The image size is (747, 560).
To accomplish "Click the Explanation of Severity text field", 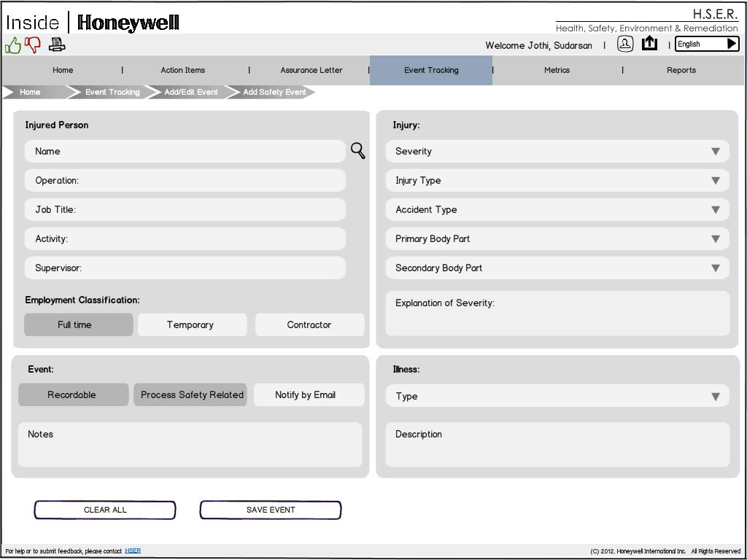I will pyautogui.click(x=557, y=314).
